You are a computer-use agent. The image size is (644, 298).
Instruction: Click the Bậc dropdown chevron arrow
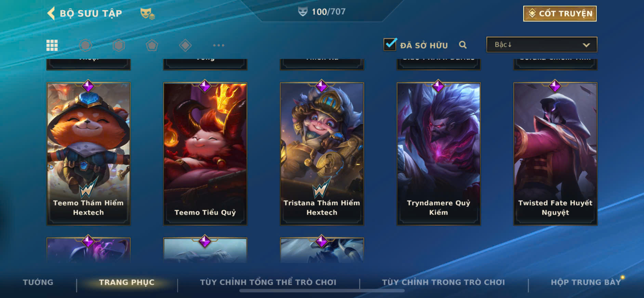point(586,45)
